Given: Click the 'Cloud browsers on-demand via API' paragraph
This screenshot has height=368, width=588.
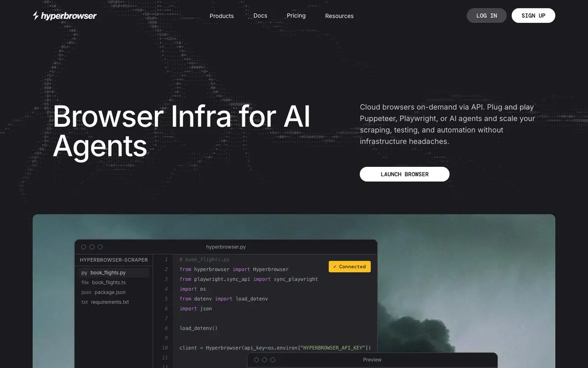Looking at the screenshot, I should click(x=447, y=124).
